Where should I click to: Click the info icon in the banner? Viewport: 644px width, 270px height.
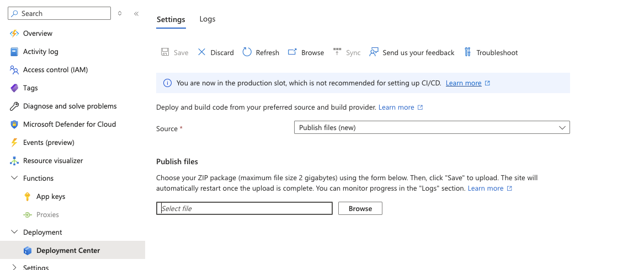168,83
